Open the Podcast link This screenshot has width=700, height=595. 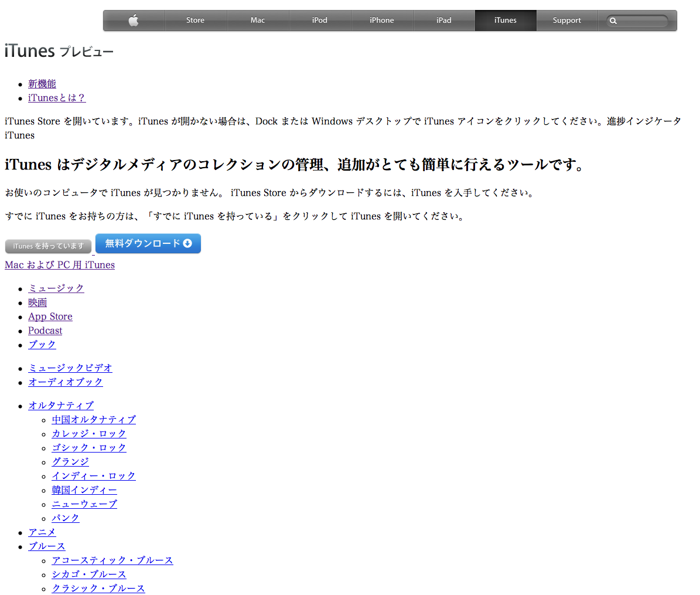tap(45, 331)
